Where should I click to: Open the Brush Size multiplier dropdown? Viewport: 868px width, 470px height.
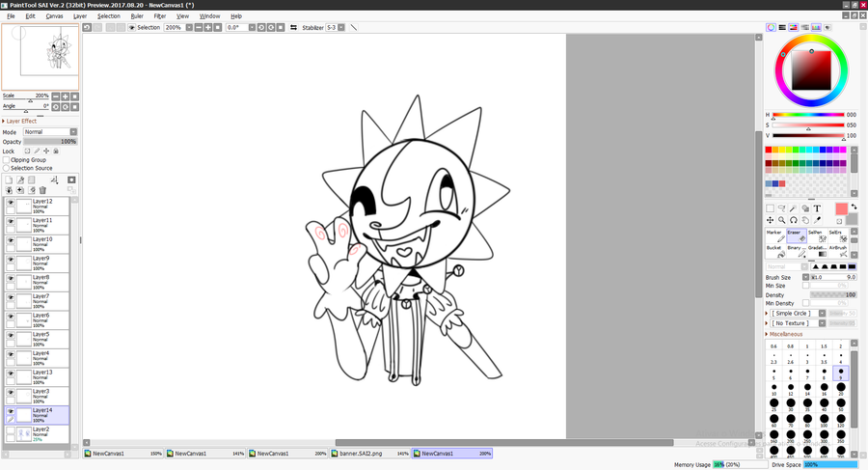806,277
